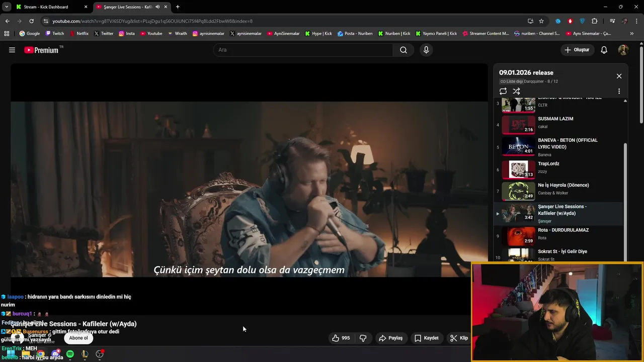Open Spotify from the taskbar
This screenshot has width=644, height=362.
[70, 354]
